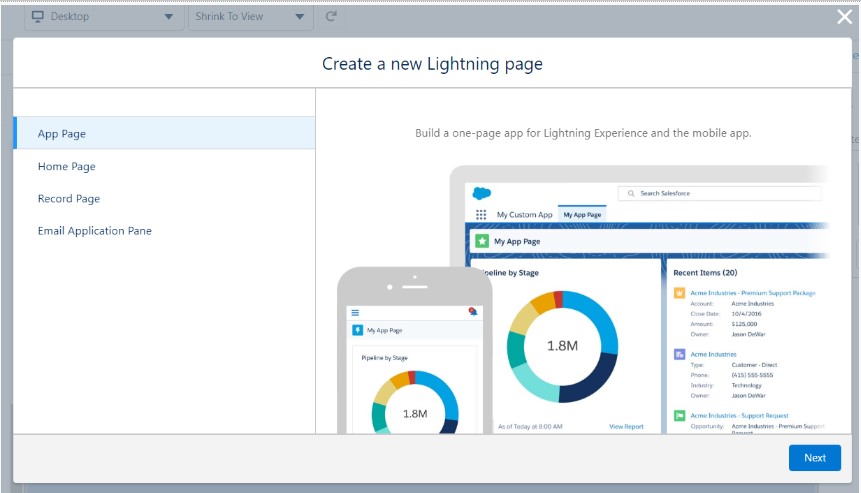Click the refresh icon in the top toolbar
The image size is (861, 493).
(332, 17)
